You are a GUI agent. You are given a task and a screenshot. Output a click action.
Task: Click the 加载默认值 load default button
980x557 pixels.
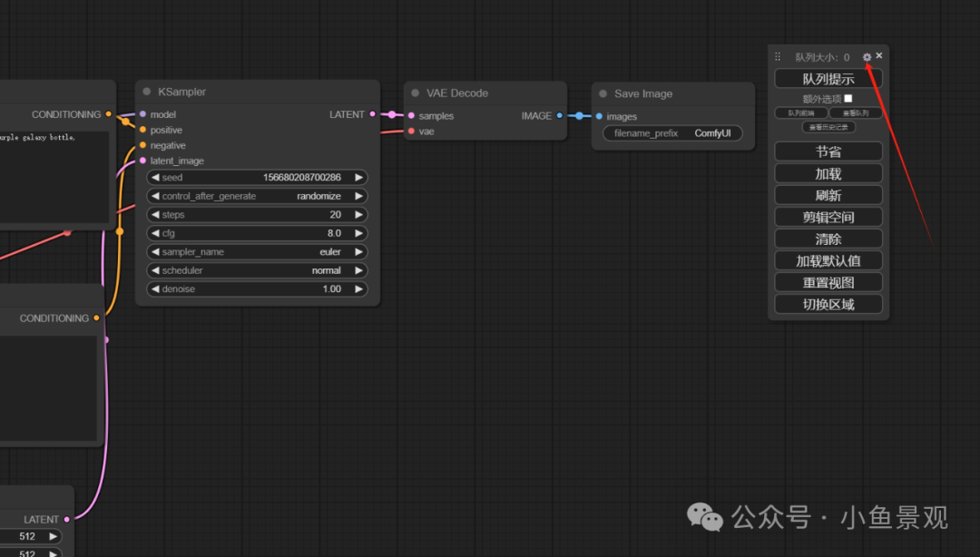(828, 260)
